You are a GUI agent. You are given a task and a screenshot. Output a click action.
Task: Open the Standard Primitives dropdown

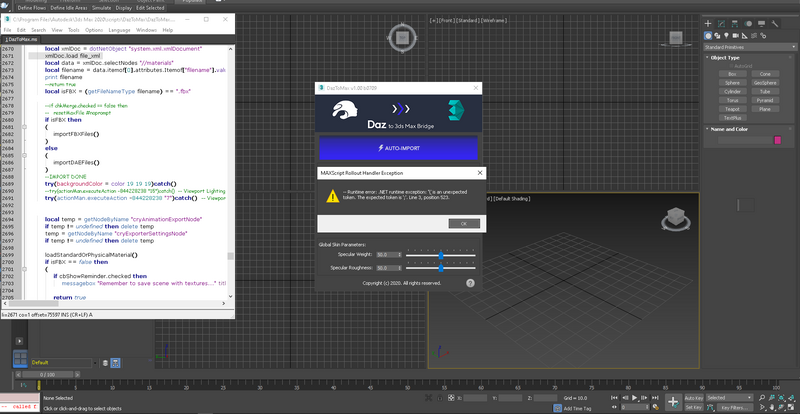click(x=749, y=47)
